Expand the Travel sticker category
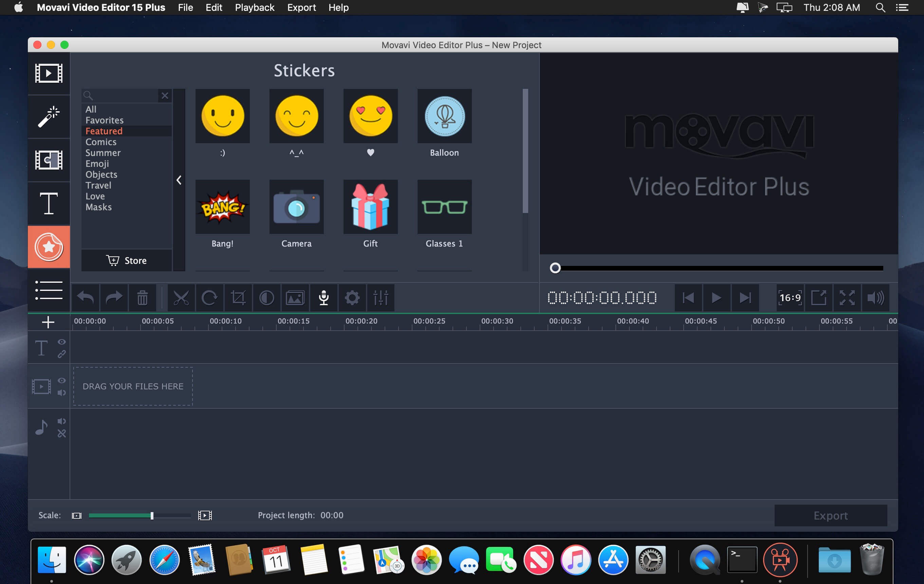The image size is (924, 584). 98,185
